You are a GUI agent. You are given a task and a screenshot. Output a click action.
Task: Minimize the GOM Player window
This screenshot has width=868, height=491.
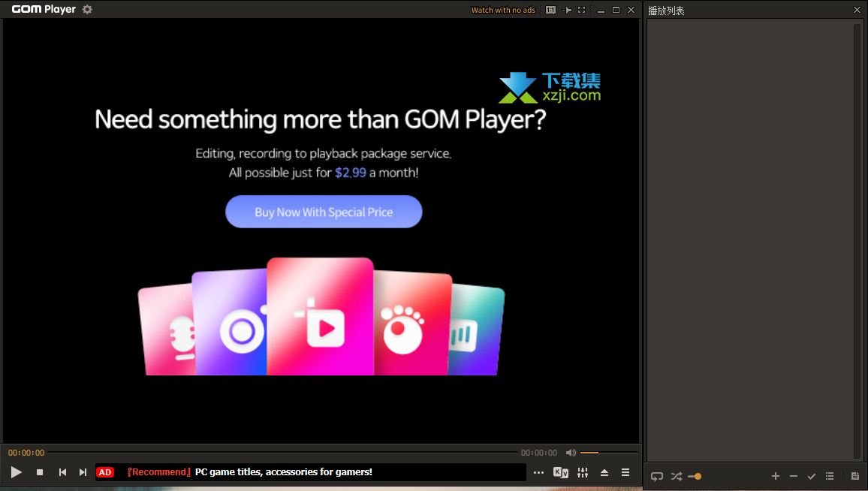pyautogui.click(x=601, y=10)
